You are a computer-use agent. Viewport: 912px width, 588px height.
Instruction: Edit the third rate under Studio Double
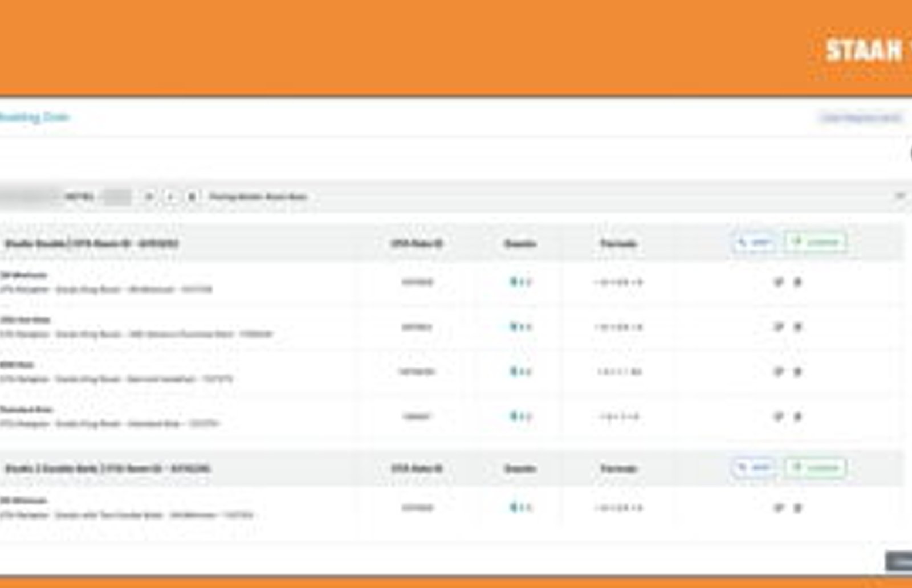(x=779, y=372)
